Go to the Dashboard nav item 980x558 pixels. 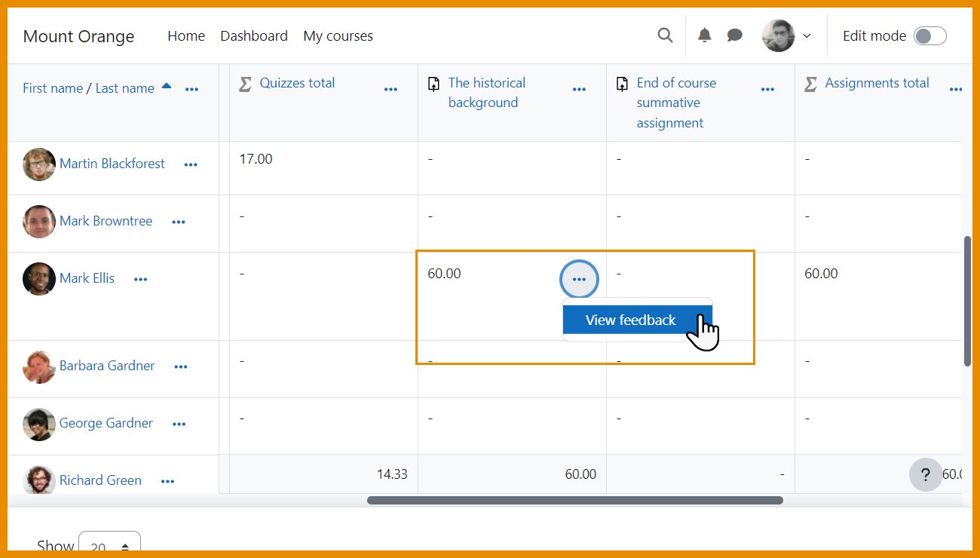tap(253, 35)
